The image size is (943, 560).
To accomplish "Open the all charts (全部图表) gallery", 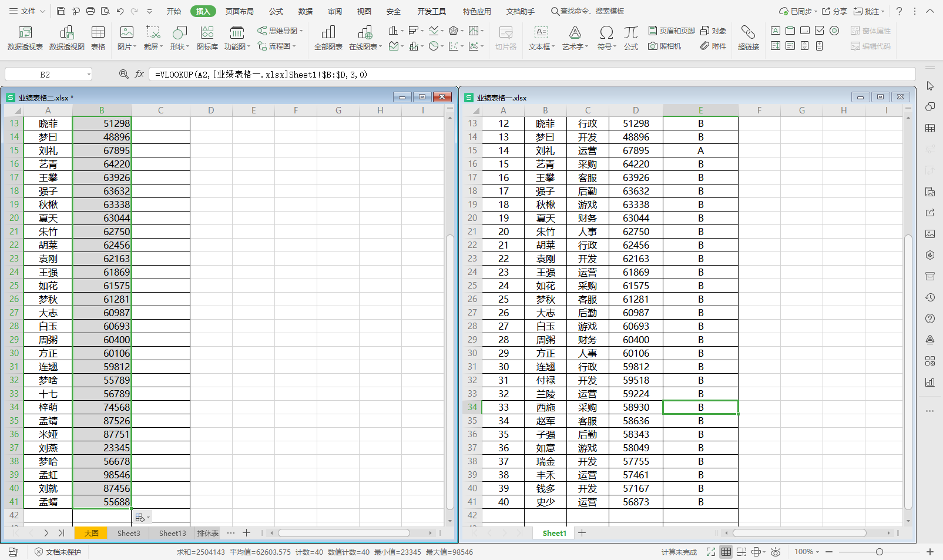I will click(328, 38).
